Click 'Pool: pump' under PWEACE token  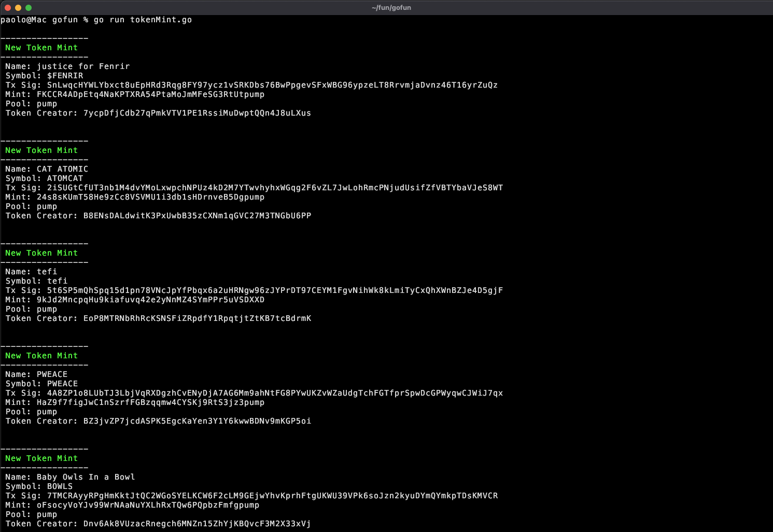coord(31,412)
